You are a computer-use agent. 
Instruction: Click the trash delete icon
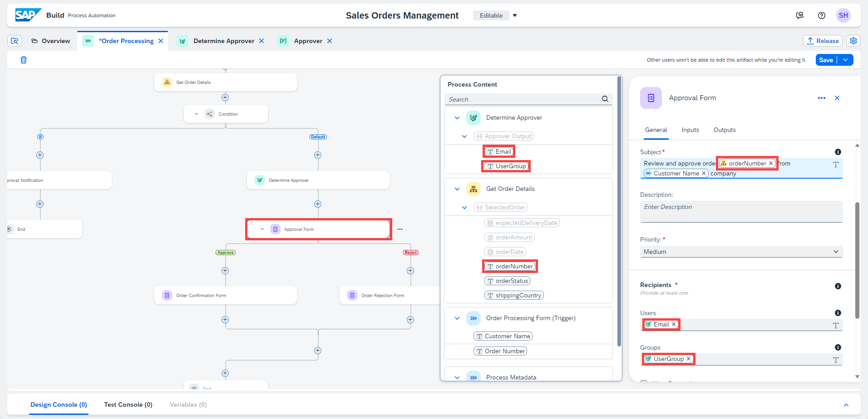click(x=24, y=60)
